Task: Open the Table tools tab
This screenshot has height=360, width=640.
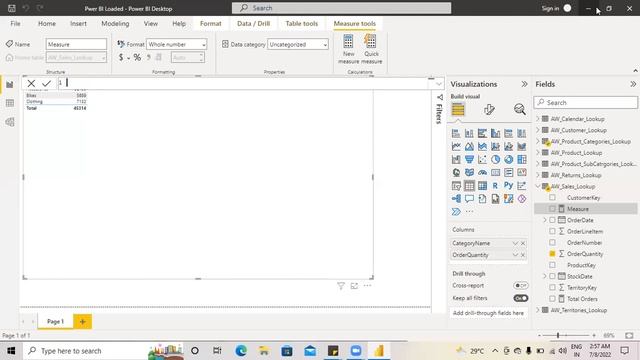Action: [x=302, y=24]
